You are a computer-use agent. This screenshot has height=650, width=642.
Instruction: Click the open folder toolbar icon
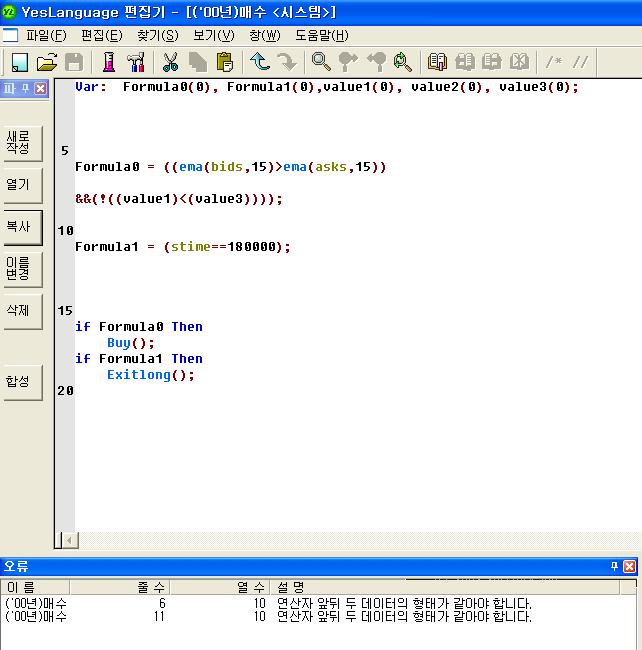click(46, 62)
